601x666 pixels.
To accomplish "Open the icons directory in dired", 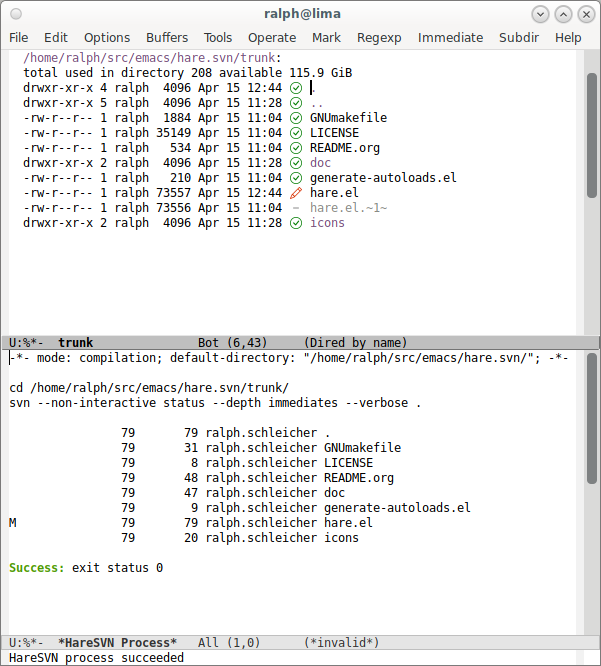I will click(x=327, y=223).
